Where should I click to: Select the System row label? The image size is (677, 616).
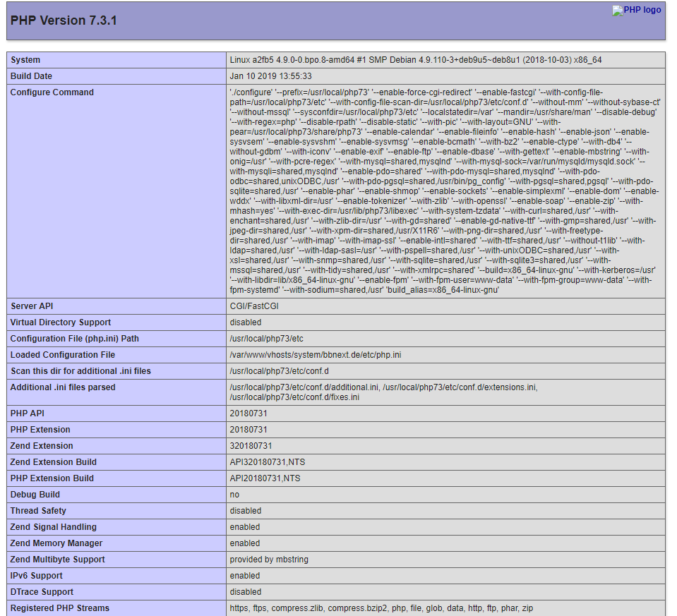click(25, 60)
